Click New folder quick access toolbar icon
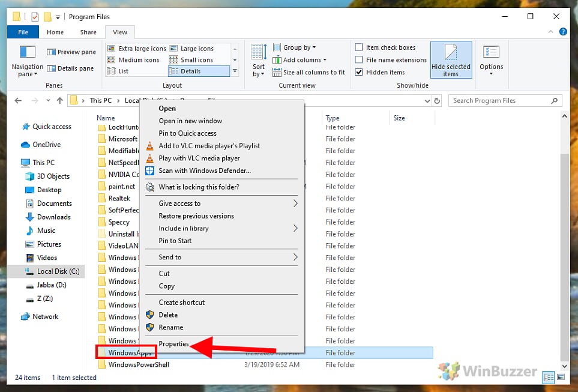This screenshot has height=392, width=578. (x=47, y=17)
